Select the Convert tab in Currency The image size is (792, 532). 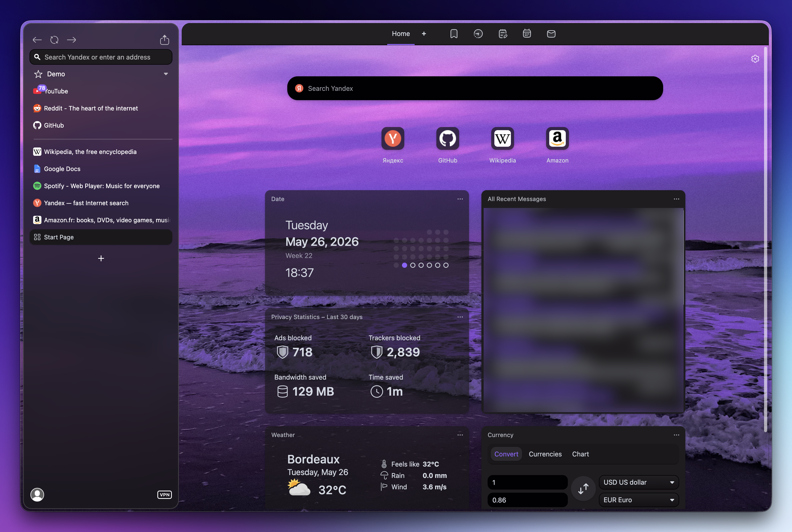(x=506, y=454)
